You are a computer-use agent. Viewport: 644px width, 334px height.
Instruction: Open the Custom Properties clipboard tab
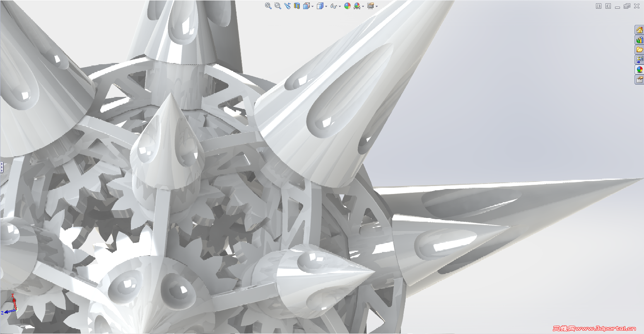[x=639, y=80]
